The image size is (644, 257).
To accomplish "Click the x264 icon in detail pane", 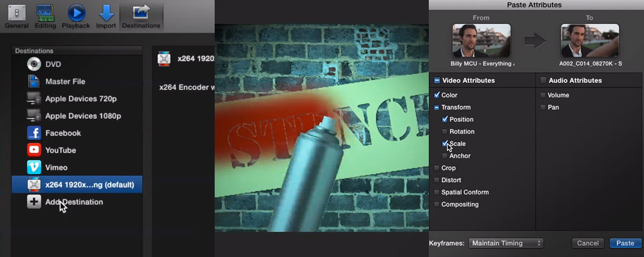I will (x=164, y=59).
